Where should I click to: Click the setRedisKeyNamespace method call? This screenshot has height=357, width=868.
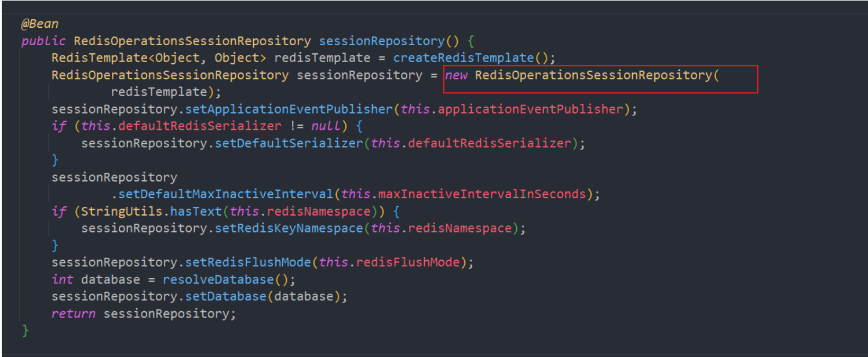pos(289,228)
